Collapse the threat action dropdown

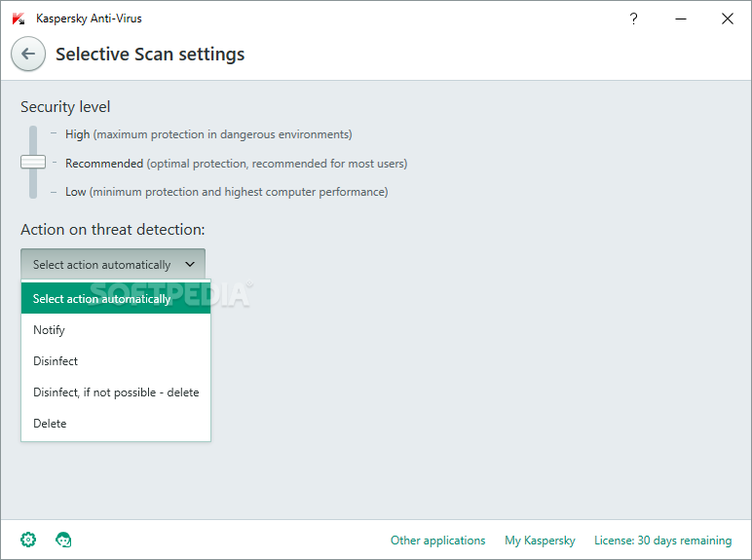click(113, 264)
